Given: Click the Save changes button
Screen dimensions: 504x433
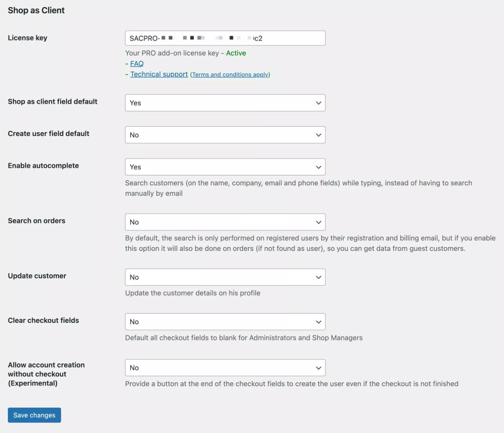Looking at the screenshot, I should (35, 415).
